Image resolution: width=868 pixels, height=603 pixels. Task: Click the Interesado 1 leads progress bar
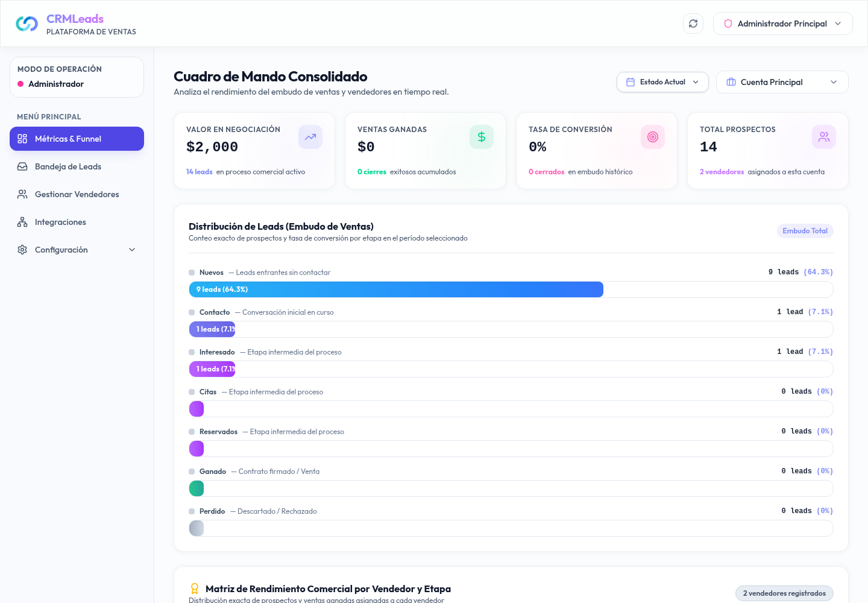tap(212, 369)
